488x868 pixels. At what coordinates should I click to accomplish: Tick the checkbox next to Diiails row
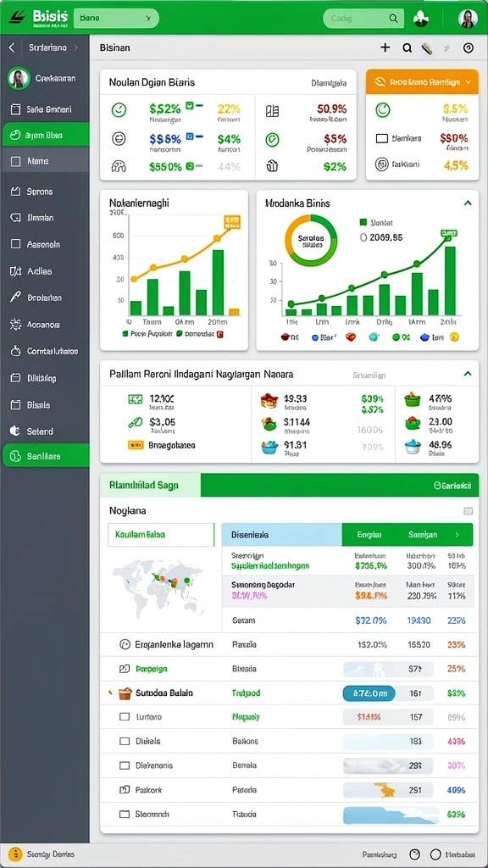pos(125,741)
